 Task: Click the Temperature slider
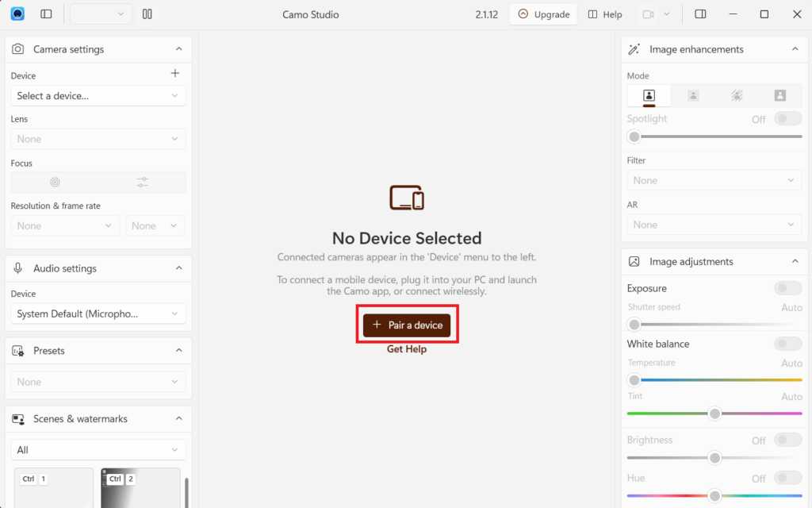714,380
